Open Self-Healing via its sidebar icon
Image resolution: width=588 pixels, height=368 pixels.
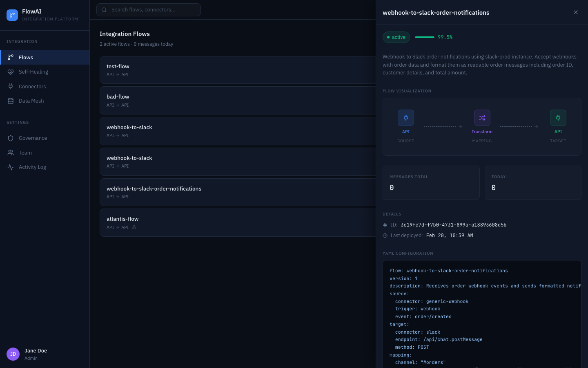pos(11,72)
